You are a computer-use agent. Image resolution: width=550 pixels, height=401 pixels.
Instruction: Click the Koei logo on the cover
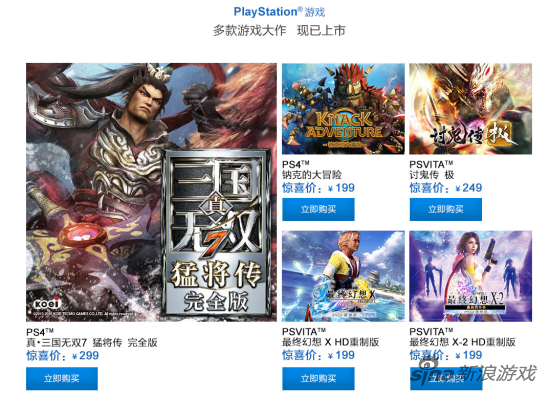coord(47,303)
